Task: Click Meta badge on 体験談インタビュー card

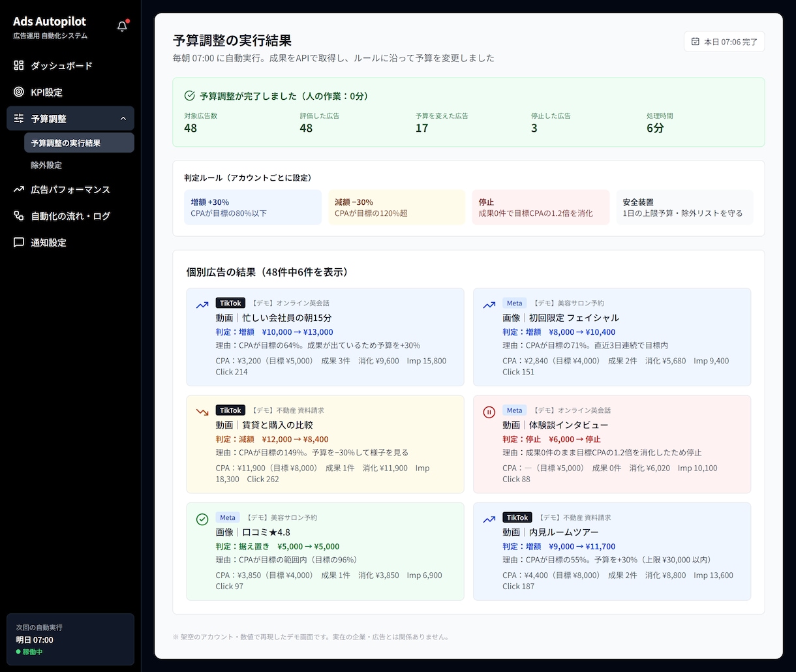Action: (x=514, y=410)
